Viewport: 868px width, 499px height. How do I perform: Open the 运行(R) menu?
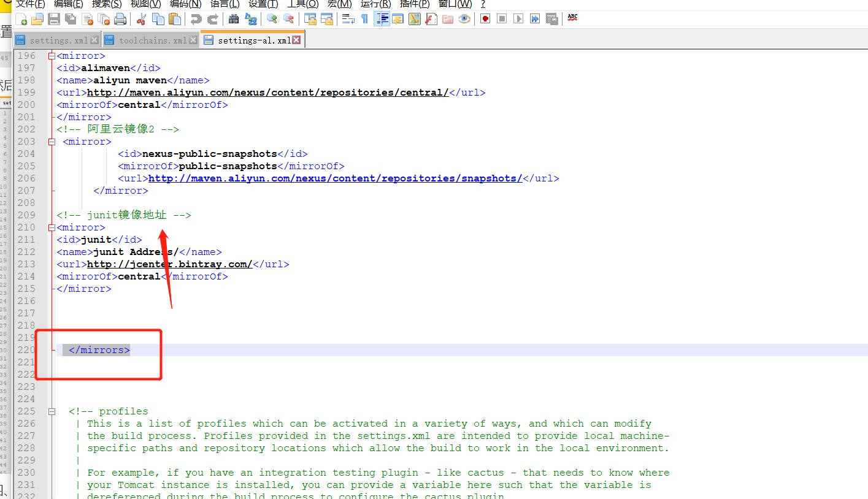(375, 4)
